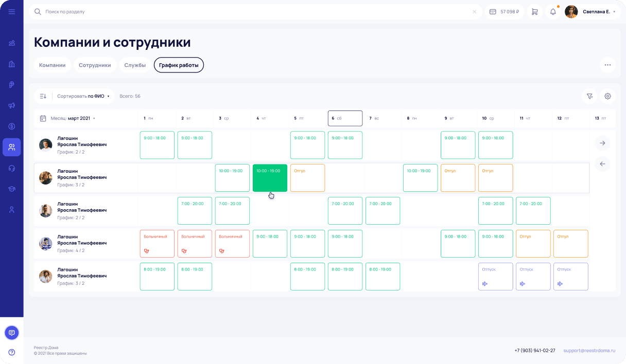Click the sort order icon
The image size is (626, 364).
[x=43, y=96]
